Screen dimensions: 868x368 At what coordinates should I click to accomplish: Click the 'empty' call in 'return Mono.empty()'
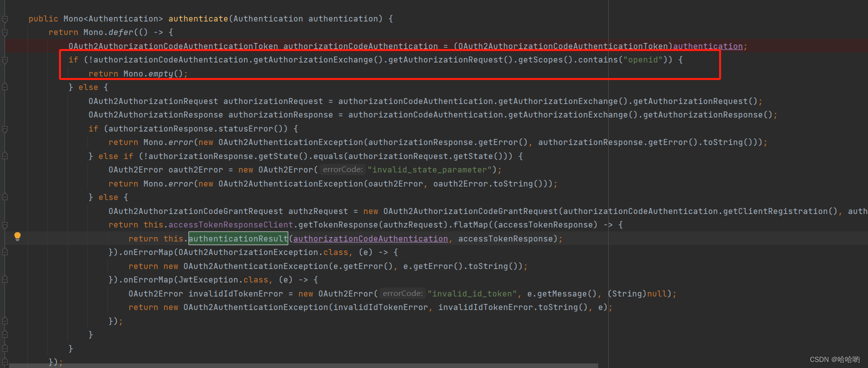click(x=160, y=74)
